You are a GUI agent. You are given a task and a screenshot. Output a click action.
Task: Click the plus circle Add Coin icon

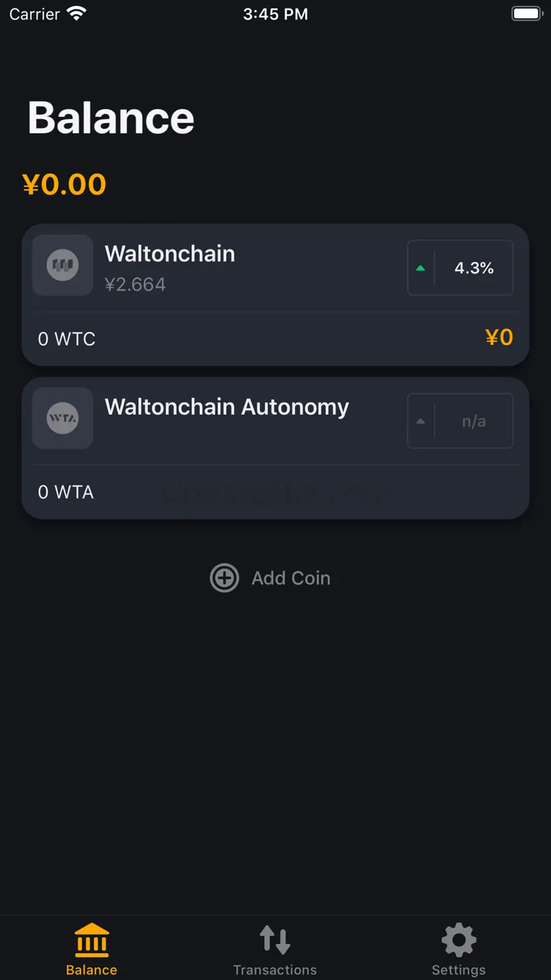point(225,578)
